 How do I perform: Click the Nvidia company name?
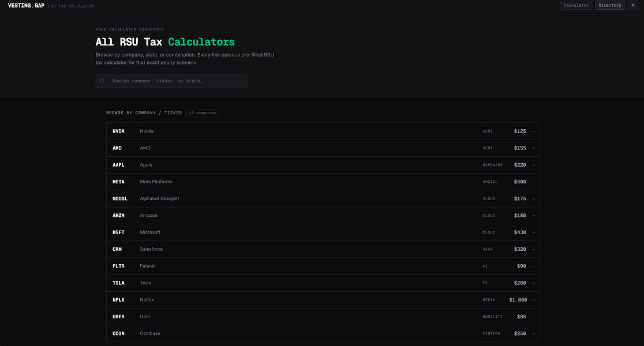pos(147,131)
